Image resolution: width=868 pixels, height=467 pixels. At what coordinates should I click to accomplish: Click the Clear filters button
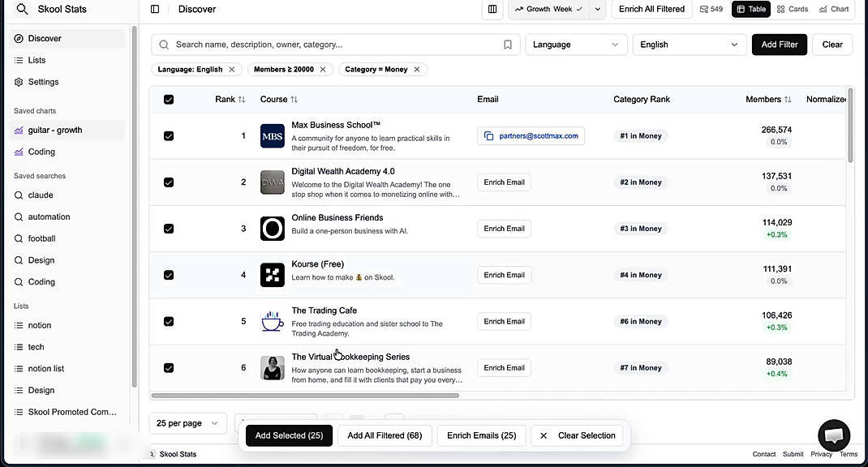[x=832, y=45]
